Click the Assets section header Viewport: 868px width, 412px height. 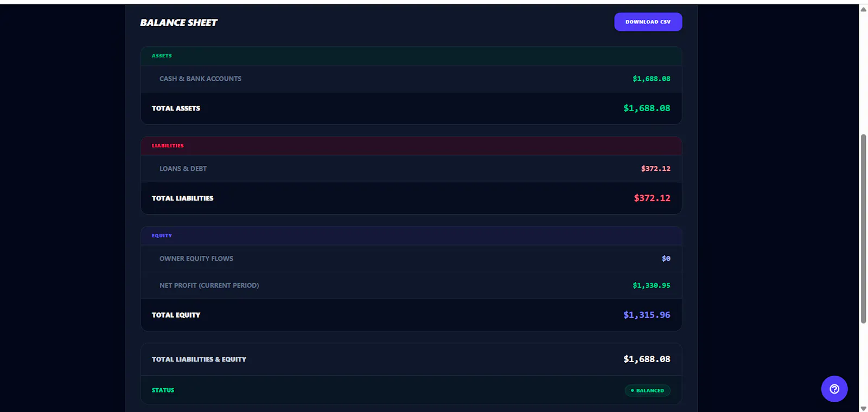(411, 56)
